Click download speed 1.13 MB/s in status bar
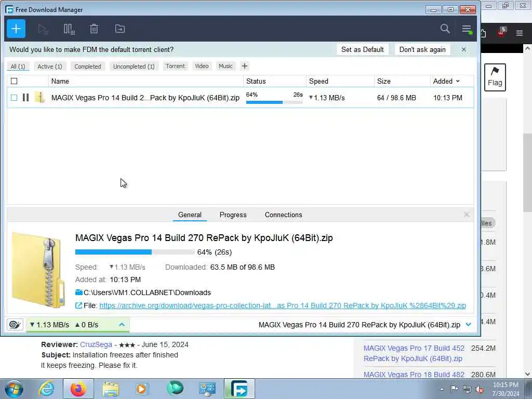 [x=49, y=325]
